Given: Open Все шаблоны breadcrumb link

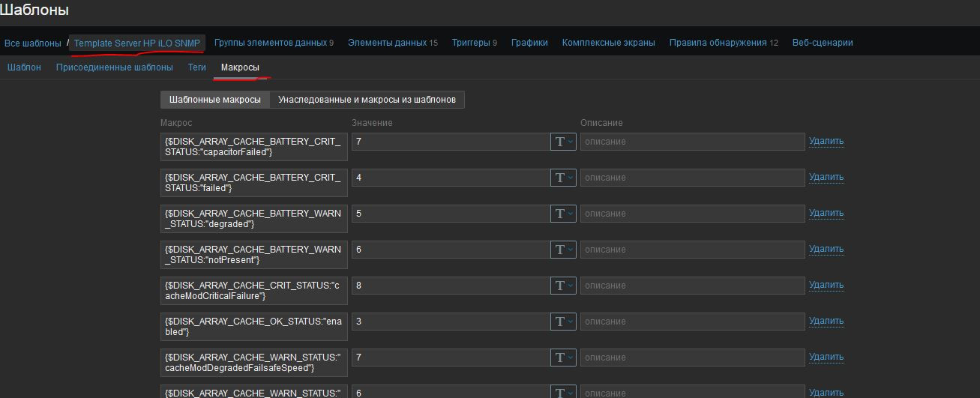Looking at the screenshot, I should point(33,43).
